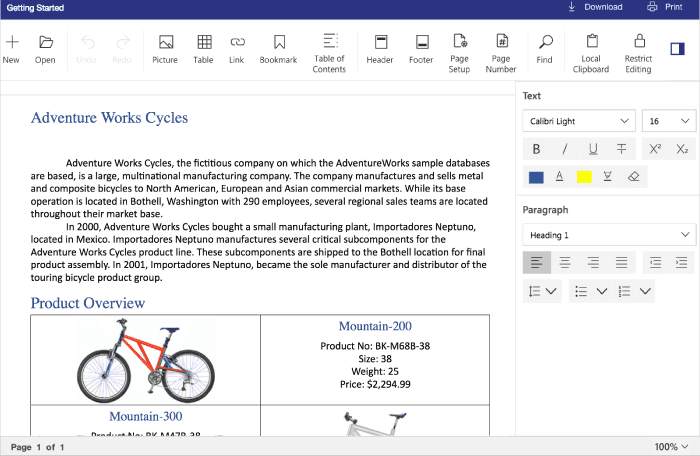Print the document
Screen dimensions: 700x456
click(x=665, y=7)
